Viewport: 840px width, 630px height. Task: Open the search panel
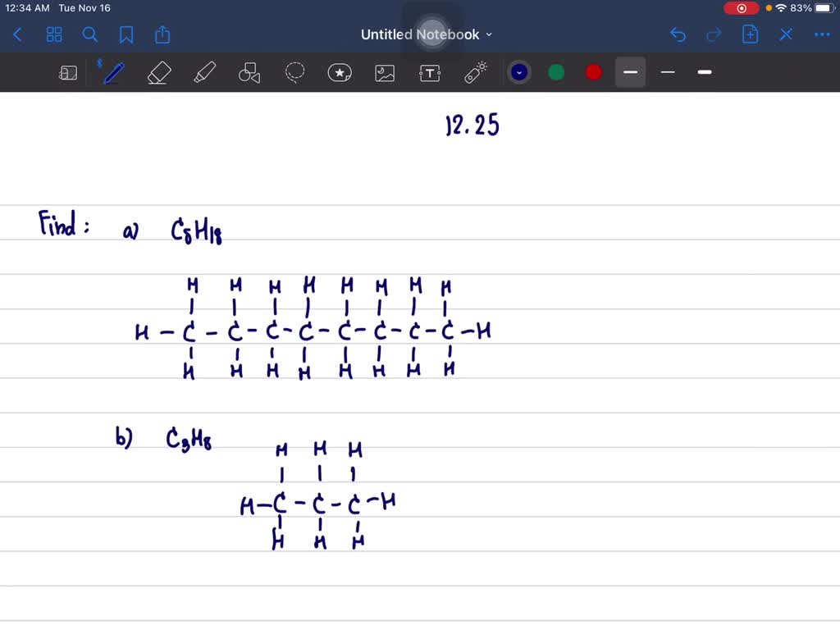tap(90, 34)
